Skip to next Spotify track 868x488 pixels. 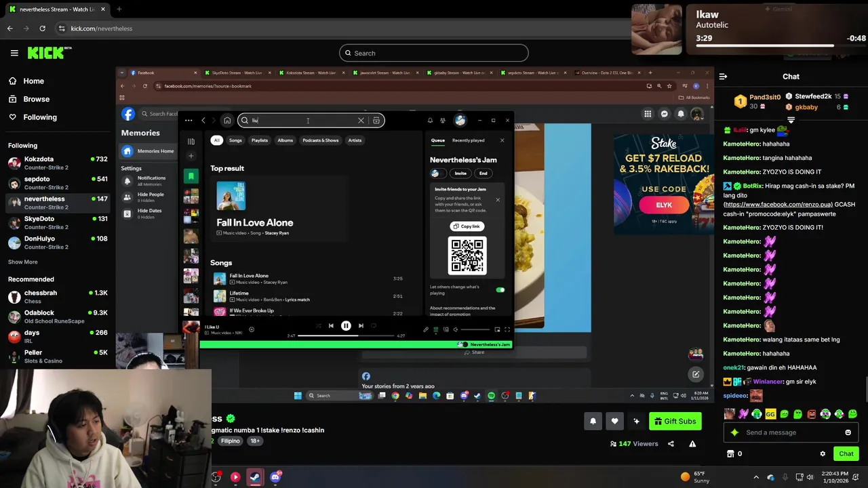[x=361, y=326]
